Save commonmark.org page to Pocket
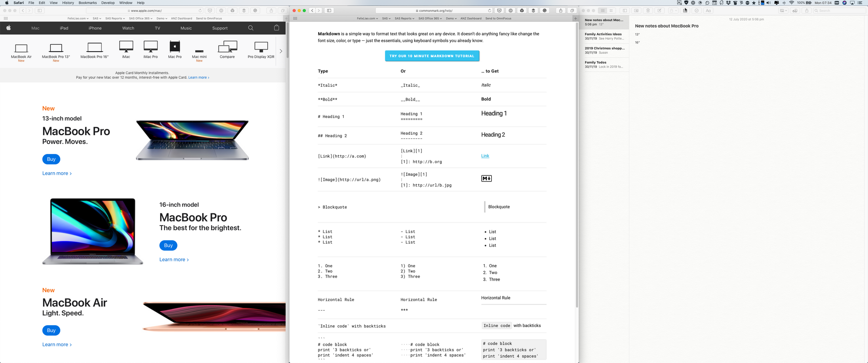868x363 pixels. [499, 10]
